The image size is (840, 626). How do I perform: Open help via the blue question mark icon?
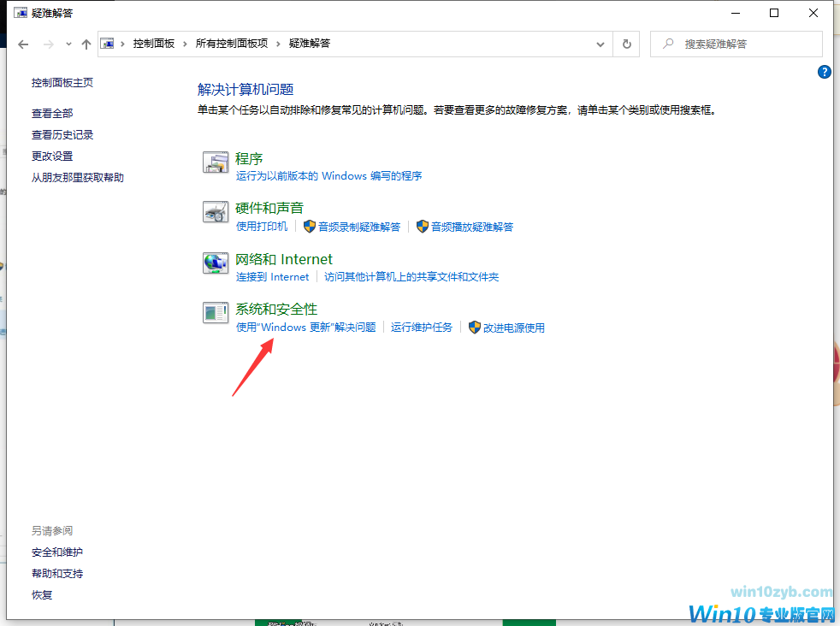825,73
